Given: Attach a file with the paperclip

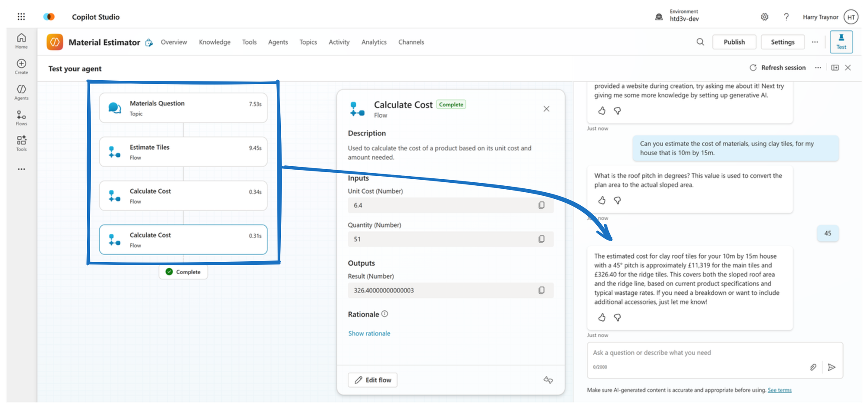Looking at the screenshot, I should [813, 367].
